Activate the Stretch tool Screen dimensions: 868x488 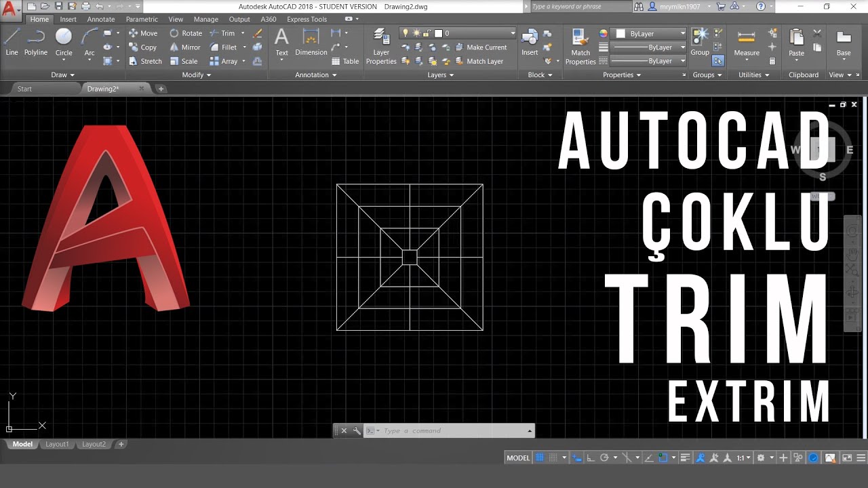pyautogui.click(x=145, y=61)
